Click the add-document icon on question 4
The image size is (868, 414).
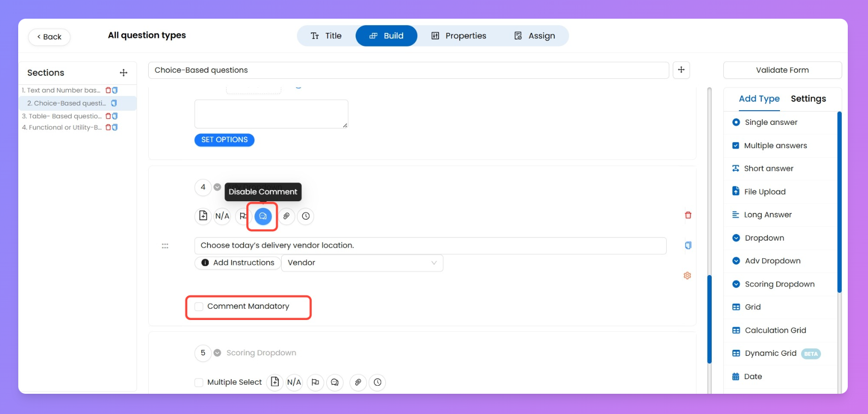pos(203,216)
